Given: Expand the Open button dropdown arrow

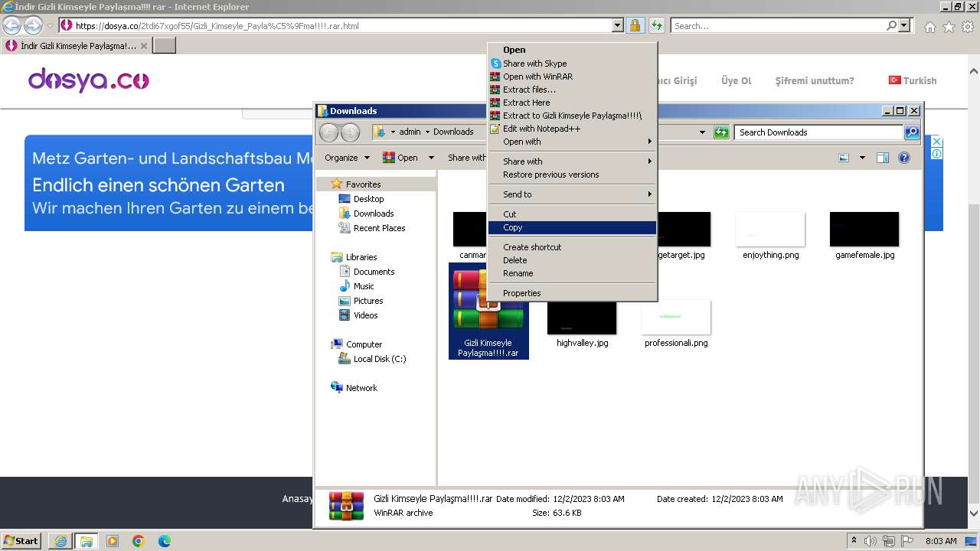Looking at the screenshot, I should click(431, 158).
